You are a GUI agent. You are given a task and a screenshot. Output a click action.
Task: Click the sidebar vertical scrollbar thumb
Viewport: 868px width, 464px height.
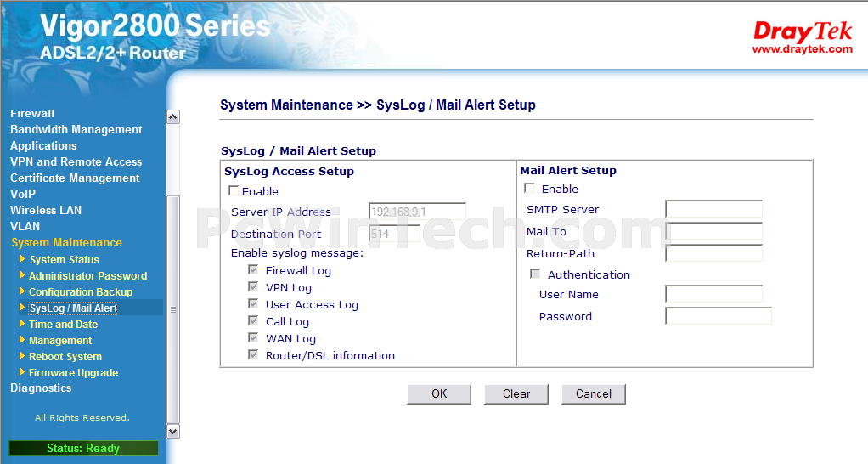pyautogui.click(x=172, y=309)
